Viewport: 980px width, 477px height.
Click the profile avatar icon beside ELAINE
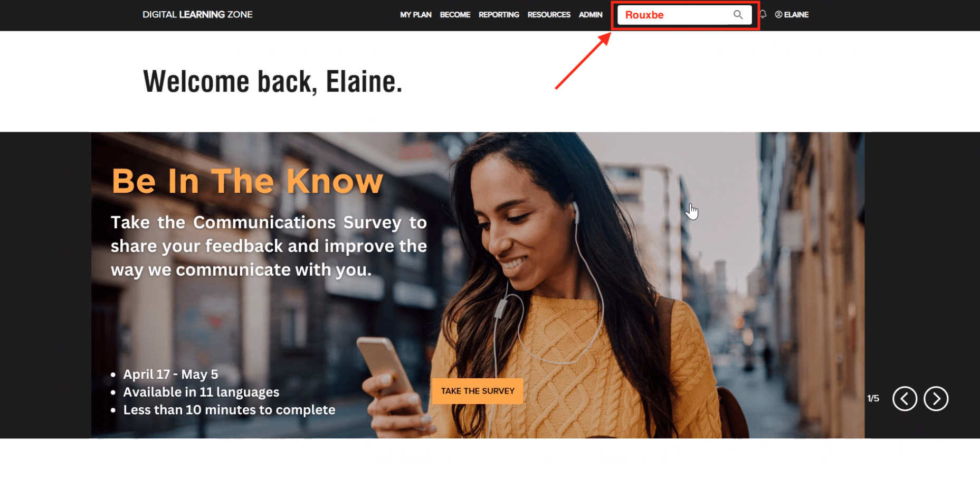click(778, 15)
